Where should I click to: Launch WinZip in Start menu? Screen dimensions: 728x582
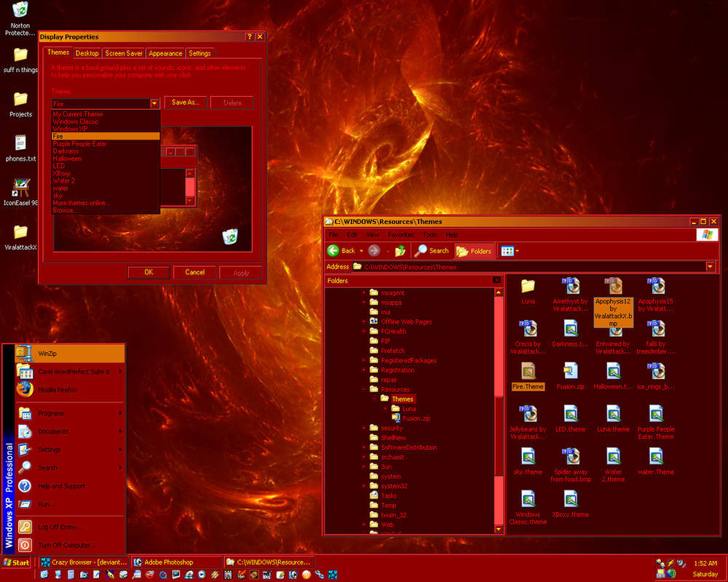tap(70, 354)
